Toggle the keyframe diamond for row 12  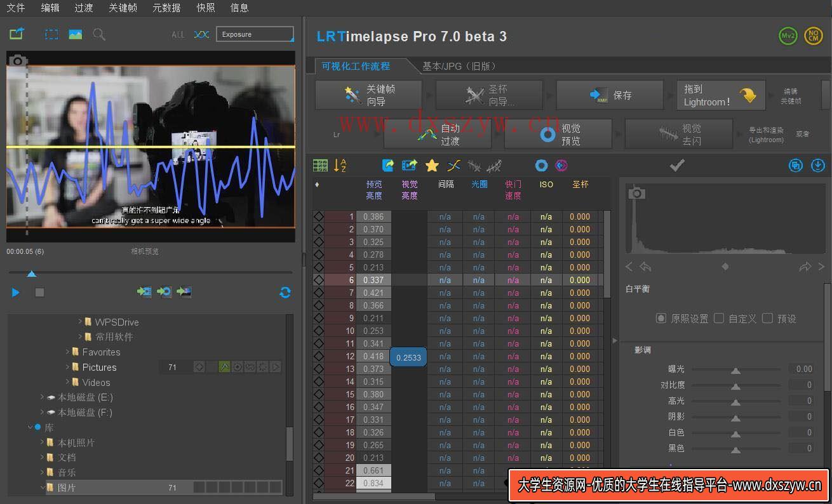(319, 356)
